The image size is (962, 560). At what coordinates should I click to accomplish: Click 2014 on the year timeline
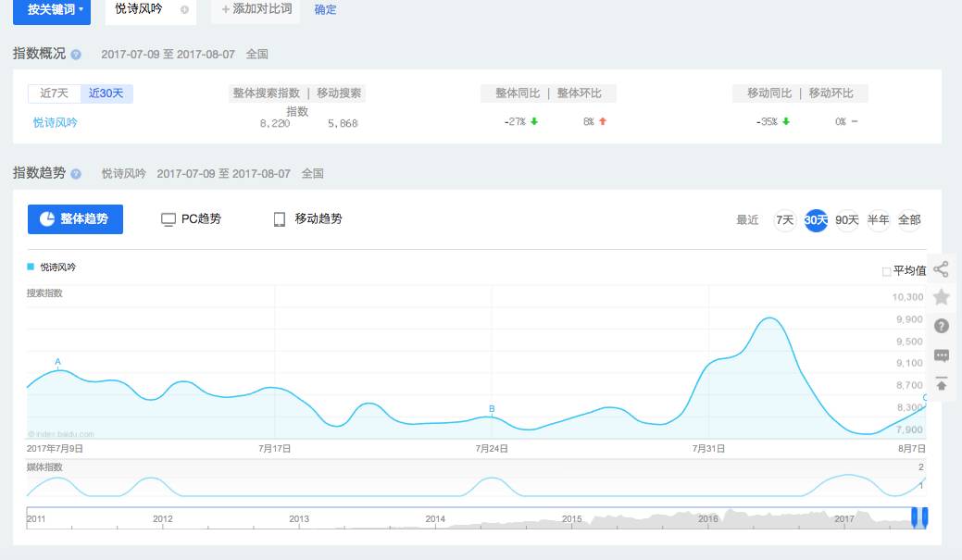point(435,519)
